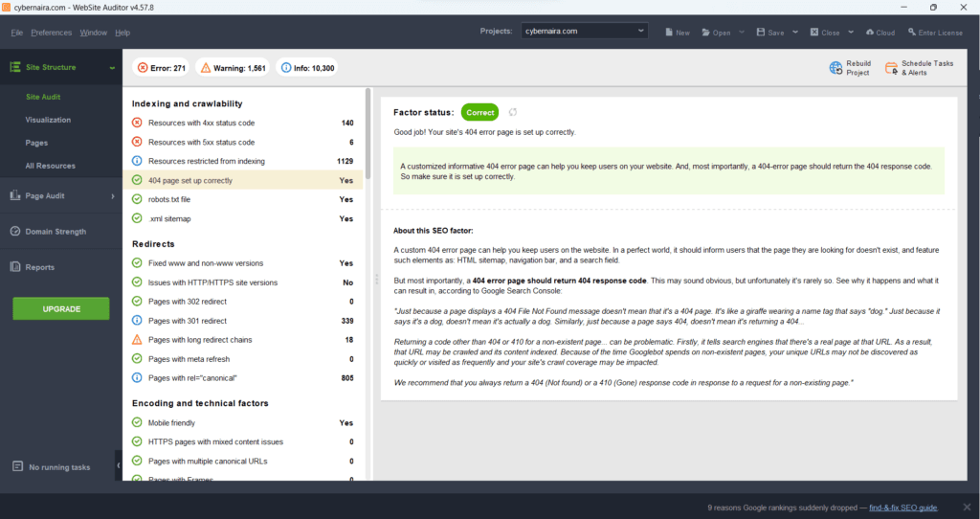Screen dimensions: 980x519
Task: Click the checkmark icon beside robots.txt file
Action: coord(137,199)
